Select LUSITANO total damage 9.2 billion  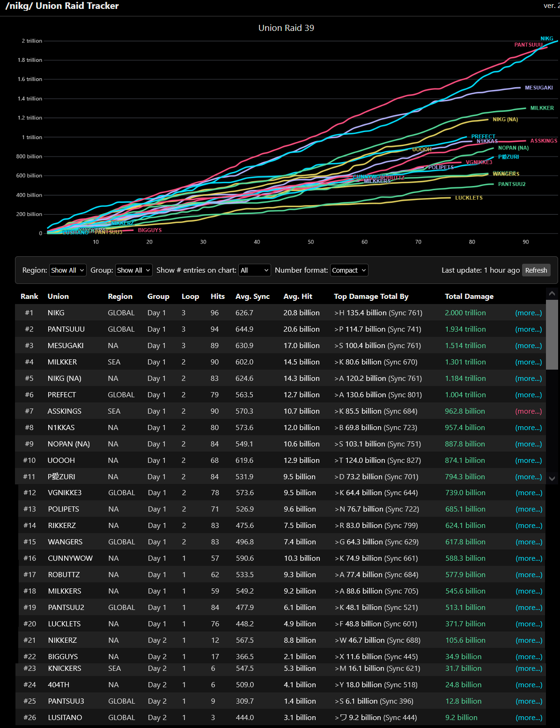[461, 718]
